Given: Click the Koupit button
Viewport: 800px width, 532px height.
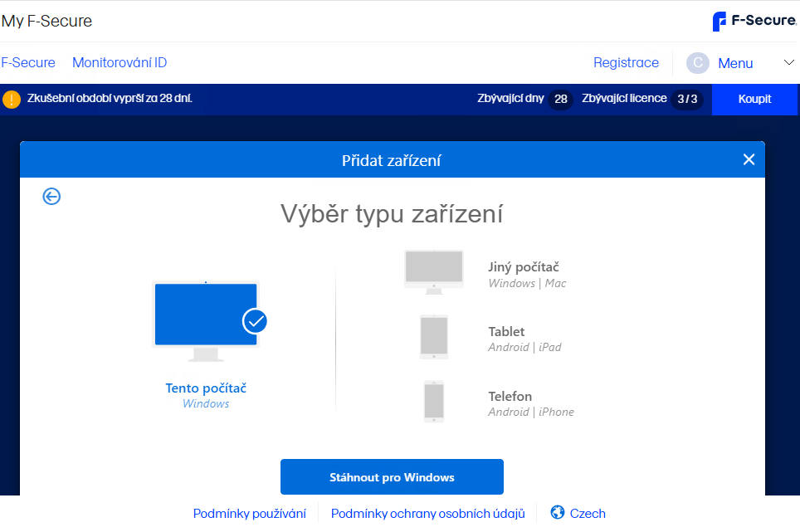Looking at the screenshot, I should (x=754, y=99).
